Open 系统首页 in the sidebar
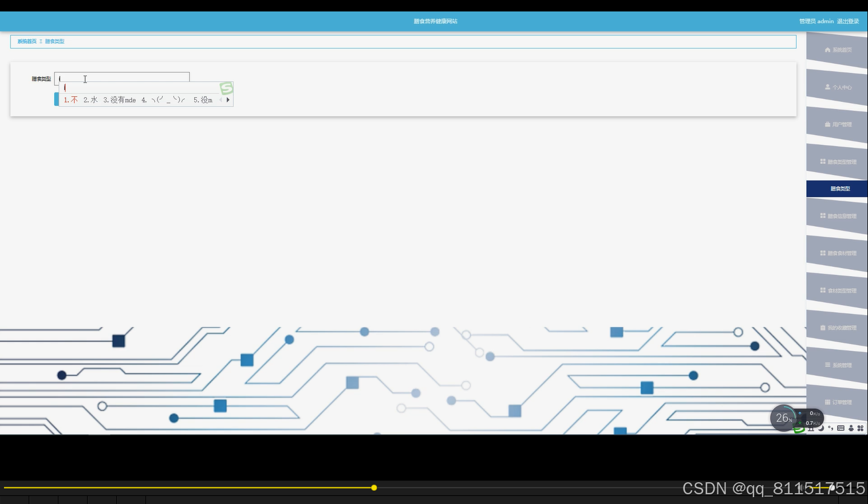The image size is (868, 504). (x=837, y=50)
